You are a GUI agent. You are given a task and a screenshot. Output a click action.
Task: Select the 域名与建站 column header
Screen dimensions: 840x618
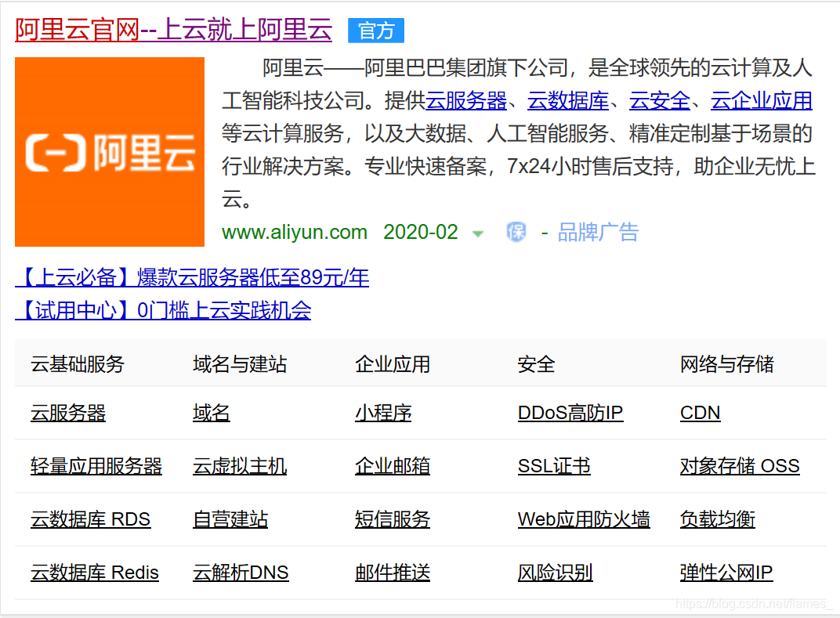click(240, 364)
